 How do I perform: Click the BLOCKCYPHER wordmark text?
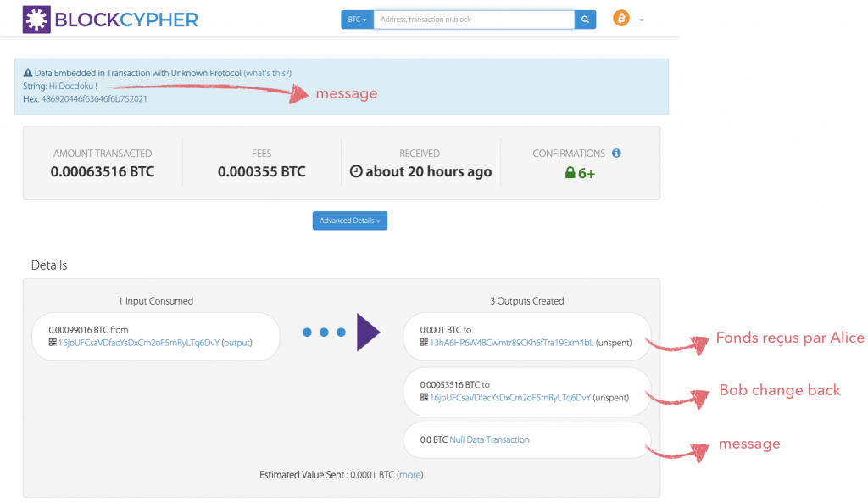126,19
